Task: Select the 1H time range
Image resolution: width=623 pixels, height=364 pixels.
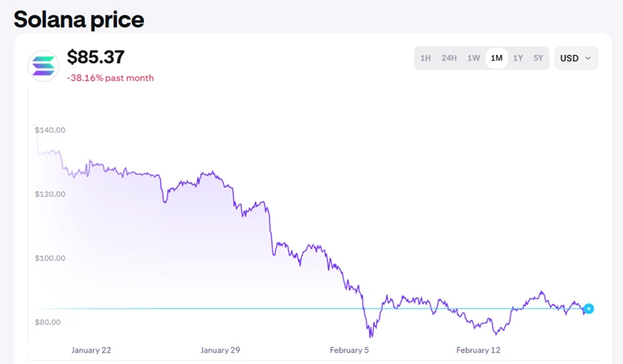Action: point(426,58)
